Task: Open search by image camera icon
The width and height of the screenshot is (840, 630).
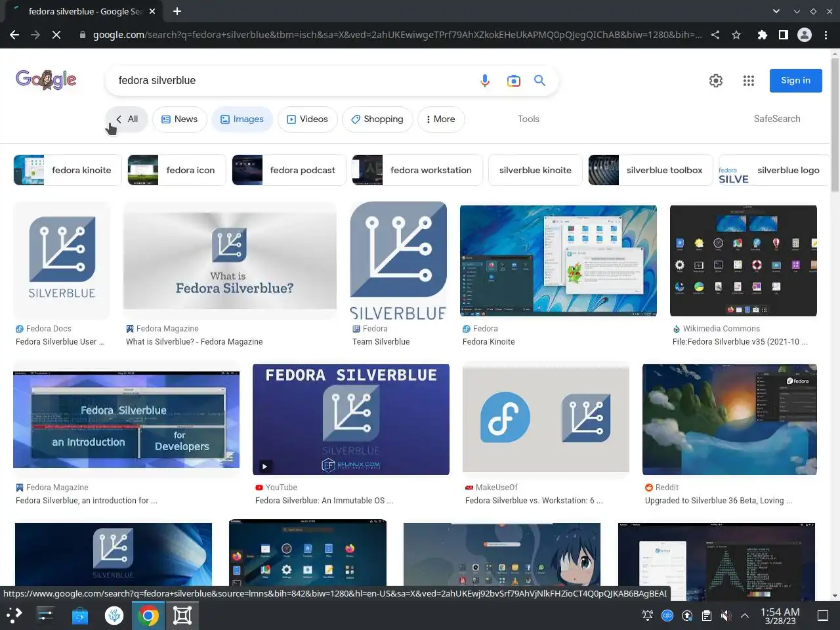Action: point(514,81)
